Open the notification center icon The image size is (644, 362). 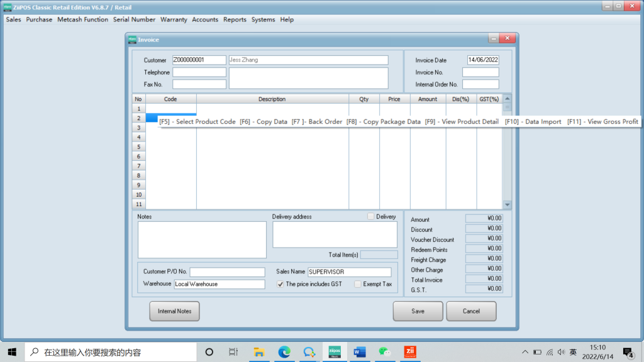(x=628, y=352)
